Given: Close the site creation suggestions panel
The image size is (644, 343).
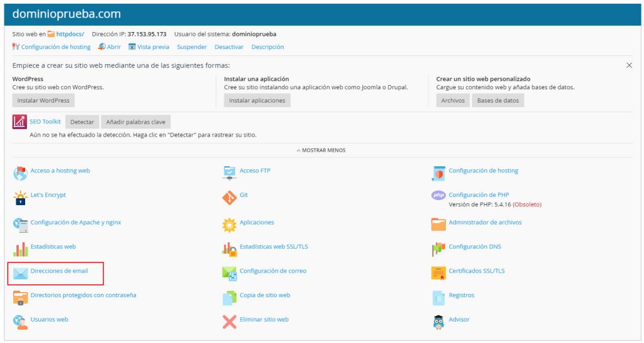Looking at the screenshot, I should click(x=629, y=65).
